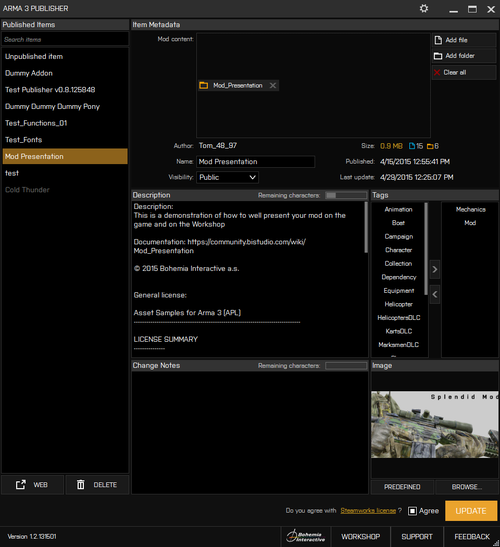The width and height of the screenshot is (500, 547).
Task: Click the Bohemia Interactive logo
Action: (x=306, y=537)
